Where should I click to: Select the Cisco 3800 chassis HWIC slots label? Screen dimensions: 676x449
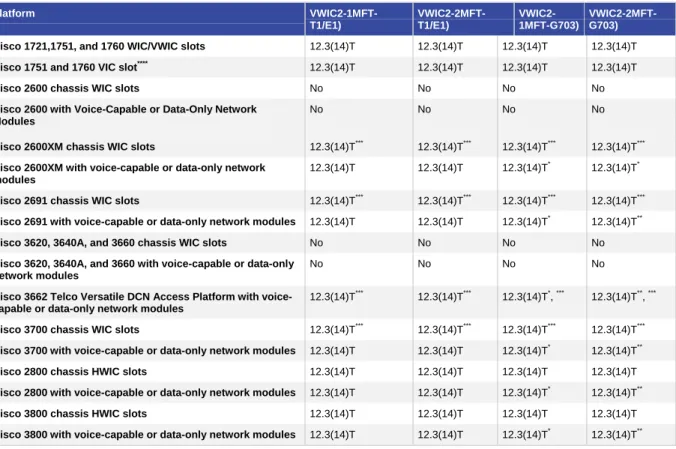pos(73,414)
